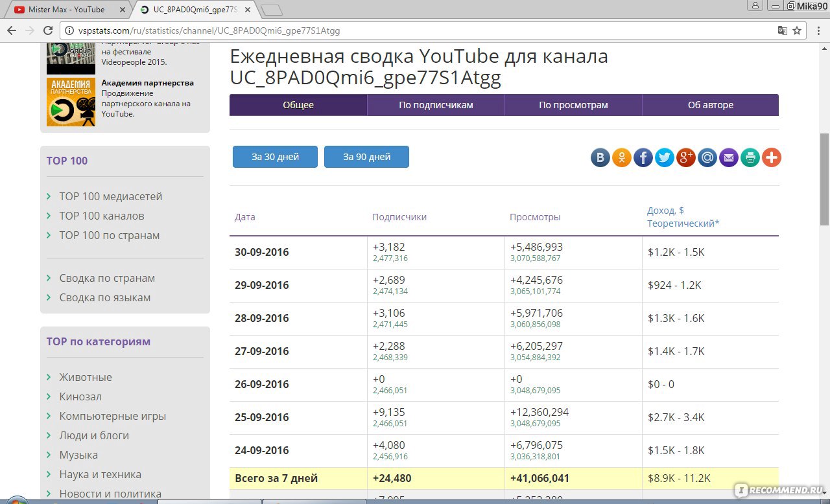Open the Общее tab
This screenshot has width=830, height=504.
tap(298, 105)
